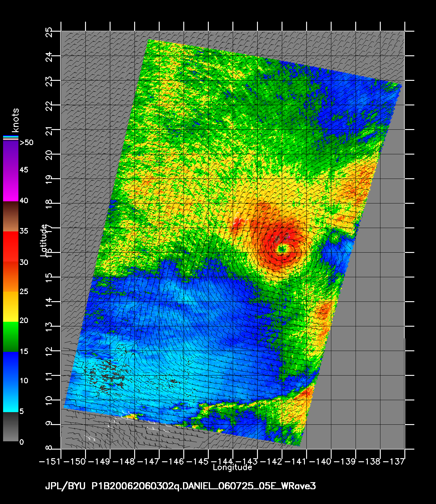The image size is (436, 504).
Task: Click the '25' color scale label beside the bar
Action: tap(24, 291)
